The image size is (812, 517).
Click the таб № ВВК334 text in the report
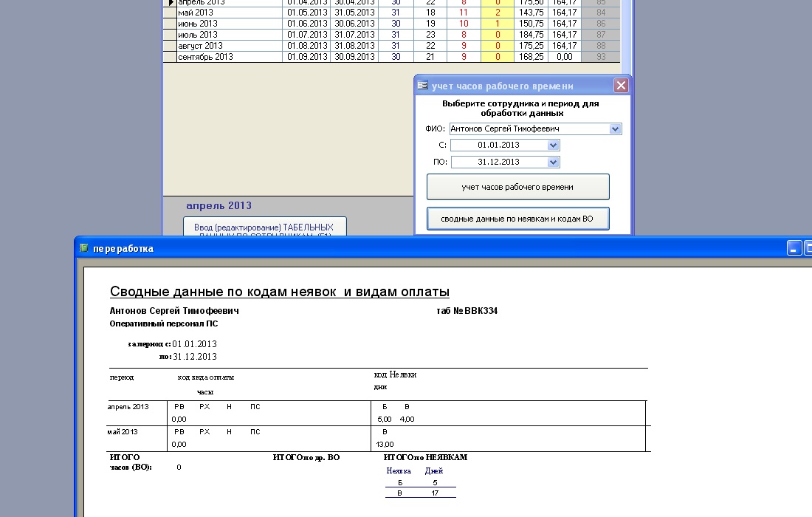(467, 311)
